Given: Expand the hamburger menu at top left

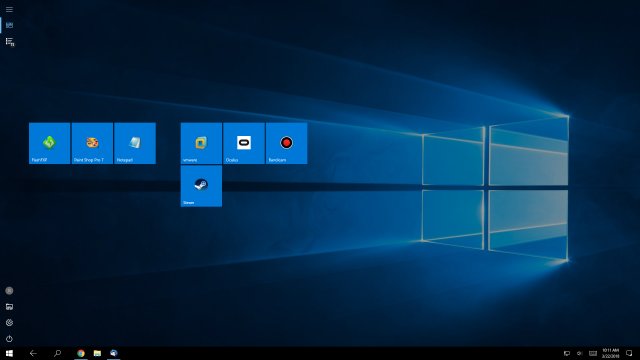Looking at the screenshot, I should [9, 9].
